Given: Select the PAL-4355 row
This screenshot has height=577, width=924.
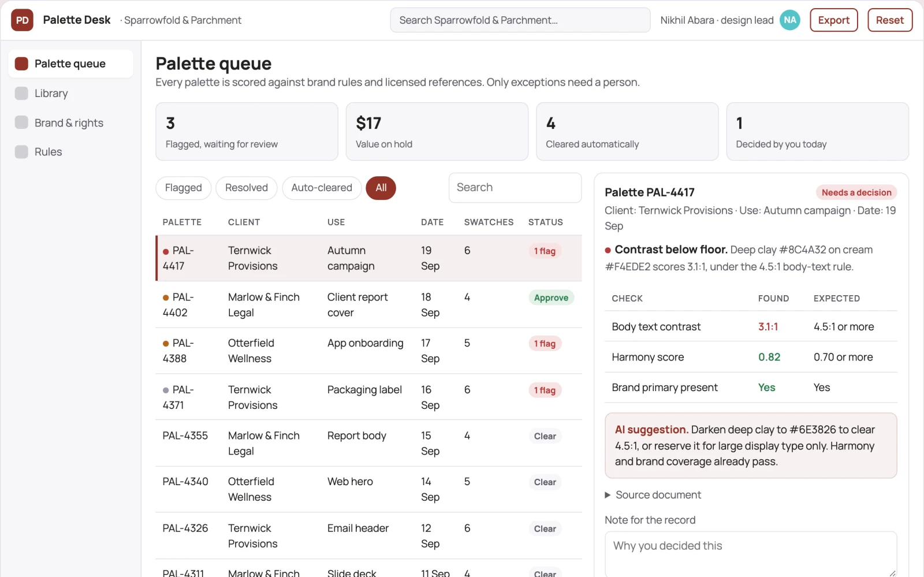Looking at the screenshot, I should (x=368, y=444).
